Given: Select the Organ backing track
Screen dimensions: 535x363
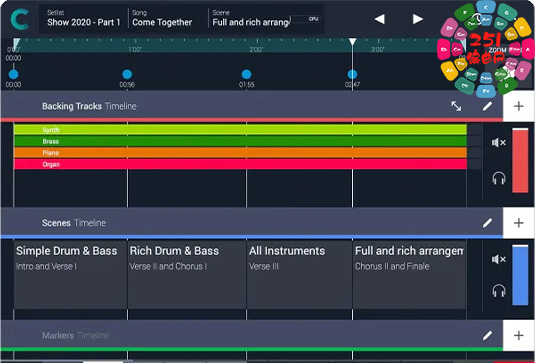Looking at the screenshot, I should 240,164.
